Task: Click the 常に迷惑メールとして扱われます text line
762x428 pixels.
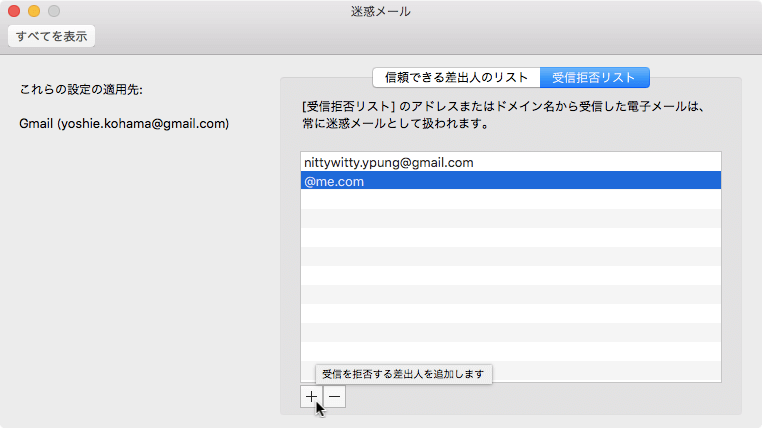Action: pos(394,125)
